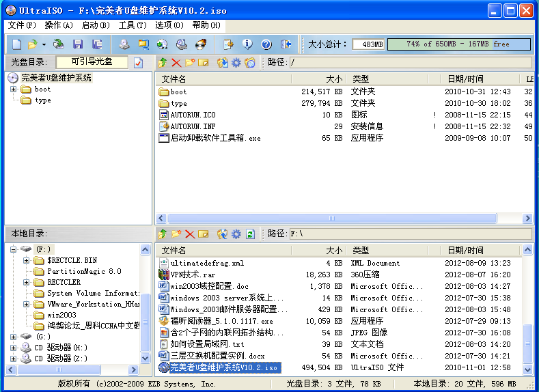Click the 74% of 650MB capacity bar
Viewport: 539px width, 392px height.
point(459,44)
